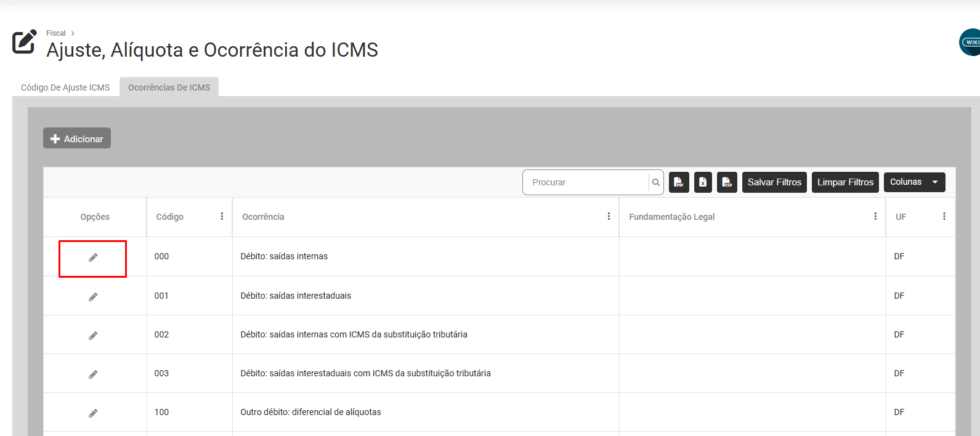The height and width of the screenshot is (436, 980).
Task: Click Salvar Filtros button
Action: 774,182
